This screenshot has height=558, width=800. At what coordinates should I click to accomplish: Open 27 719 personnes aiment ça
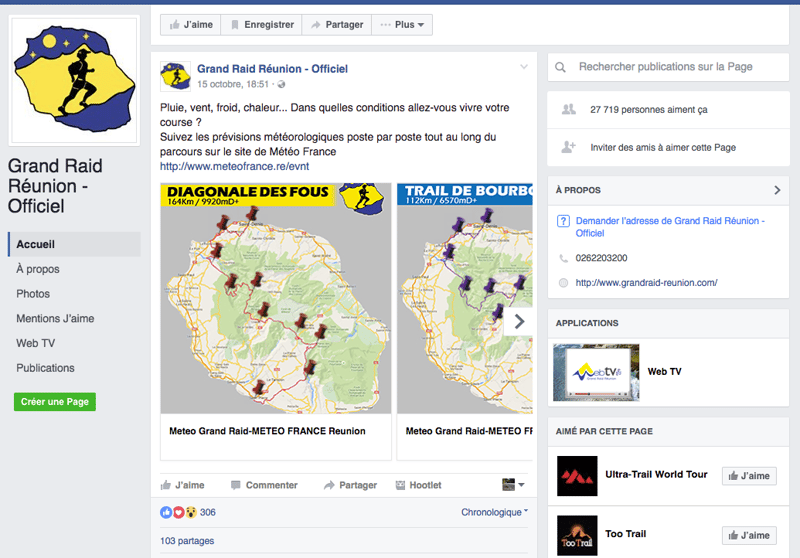click(x=648, y=110)
